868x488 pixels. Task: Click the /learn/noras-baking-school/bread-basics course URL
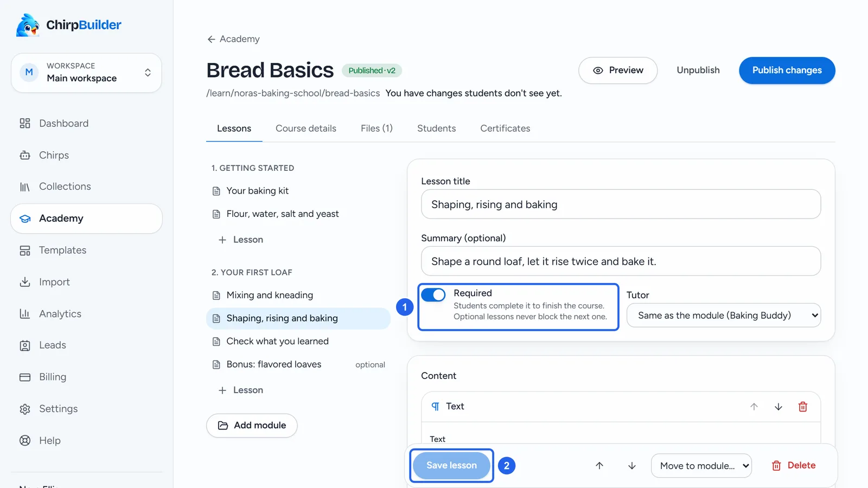pos(293,93)
